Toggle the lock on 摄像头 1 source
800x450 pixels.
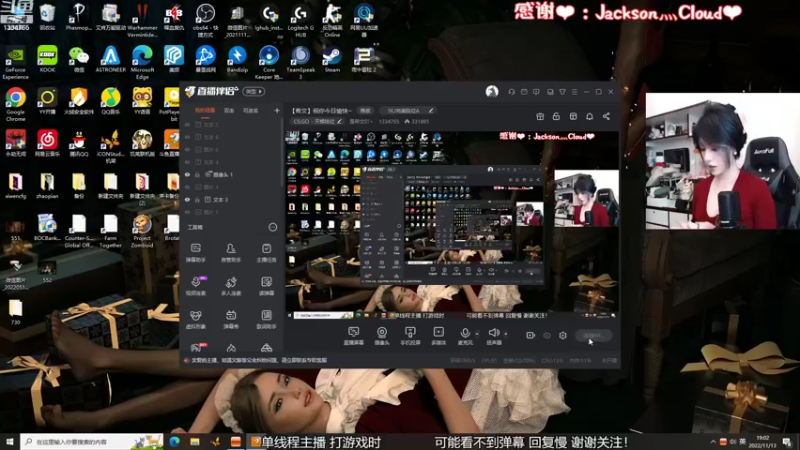(197, 174)
